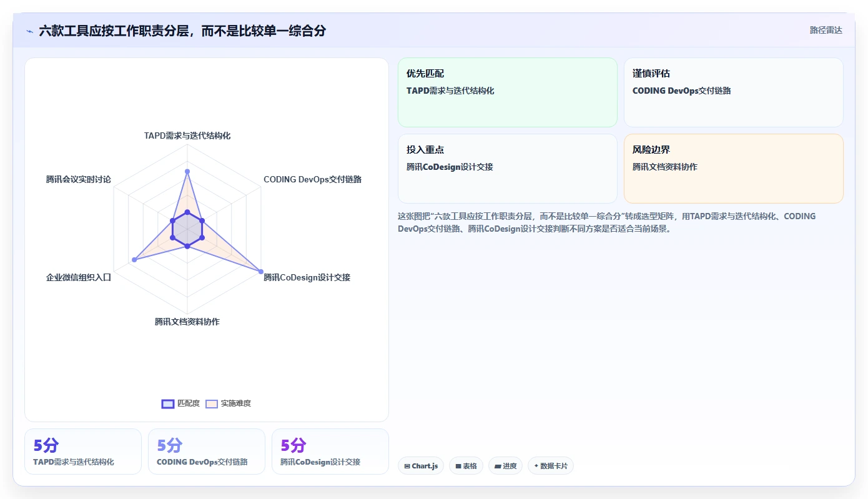This screenshot has width=868, height=499.
Task: Click 腾讯文档资料协作 text in 风险边界 card
Action: point(665,167)
